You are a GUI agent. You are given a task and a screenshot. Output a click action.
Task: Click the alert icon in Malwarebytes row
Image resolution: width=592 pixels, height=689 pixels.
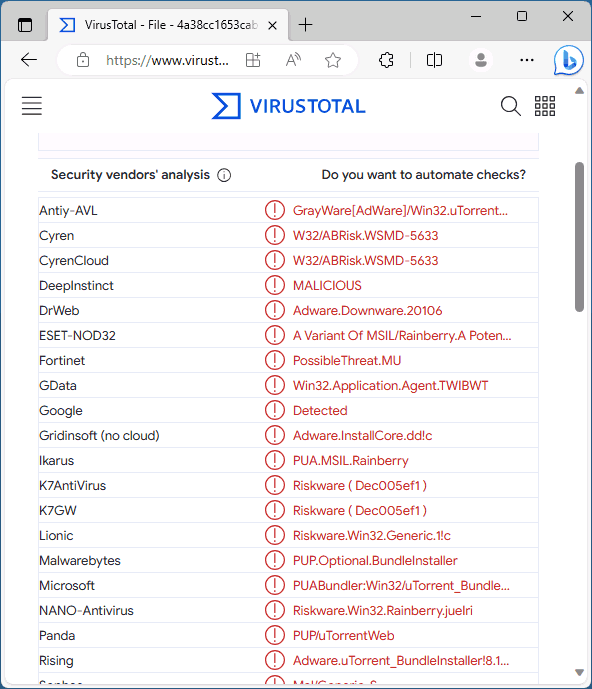pyautogui.click(x=275, y=560)
